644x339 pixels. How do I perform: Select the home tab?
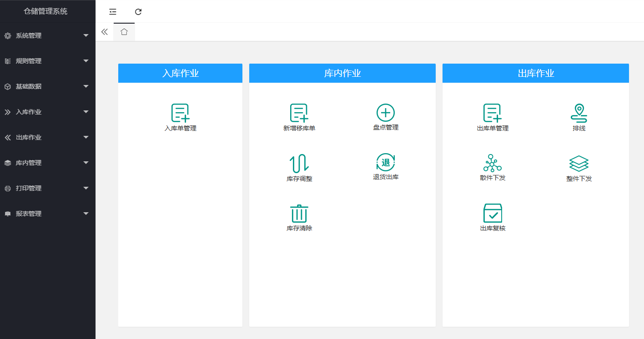[x=124, y=32]
